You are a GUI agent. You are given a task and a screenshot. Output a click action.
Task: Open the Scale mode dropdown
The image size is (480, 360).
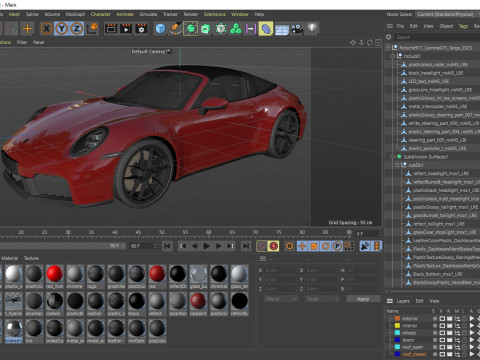coord(322,299)
